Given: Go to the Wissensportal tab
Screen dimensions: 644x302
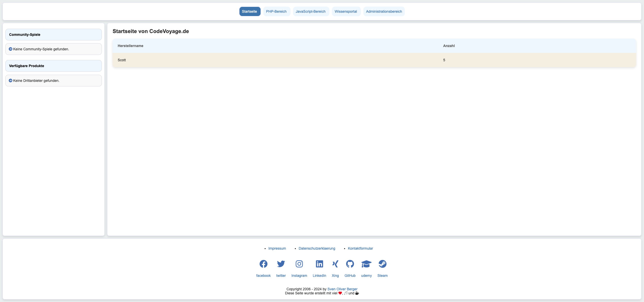Looking at the screenshot, I should [x=346, y=11].
